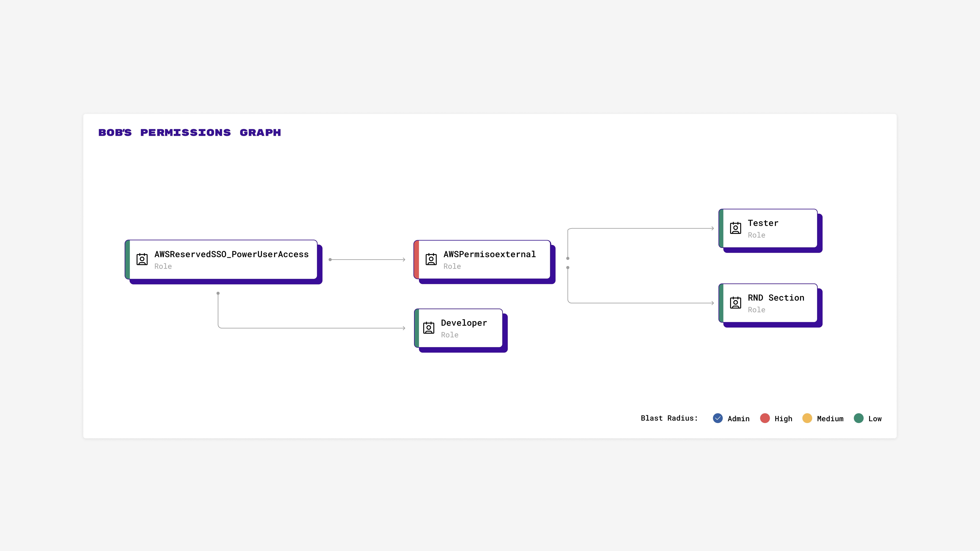This screenshot has height=551, width=980.
Task: Select the Tester node label
Action: (763, 223)
